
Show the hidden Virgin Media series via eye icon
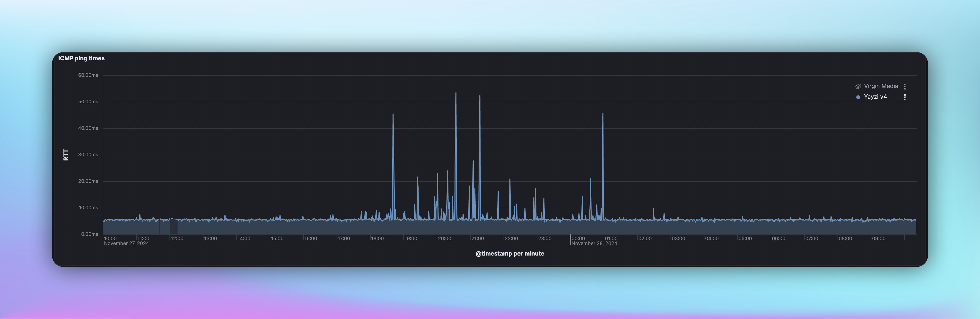(858, 86)
